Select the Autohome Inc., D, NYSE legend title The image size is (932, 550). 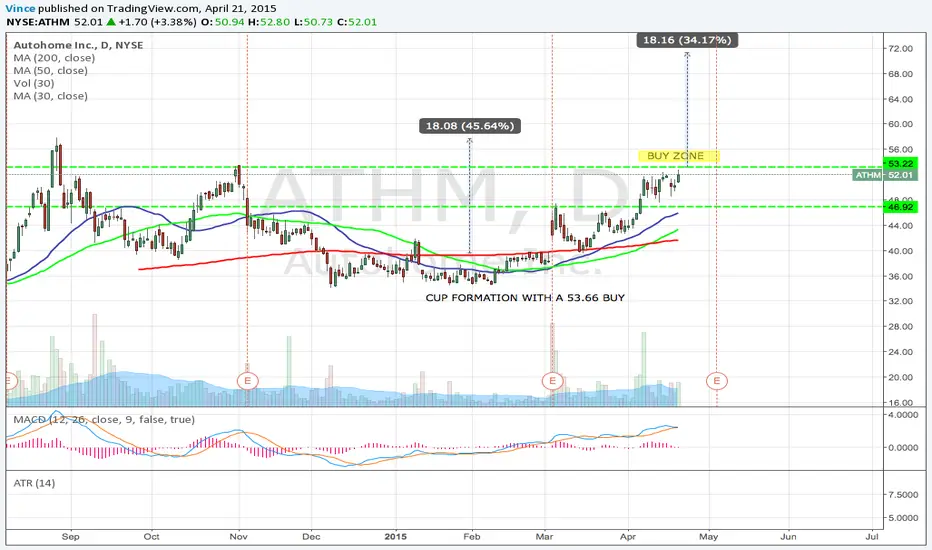78,45
